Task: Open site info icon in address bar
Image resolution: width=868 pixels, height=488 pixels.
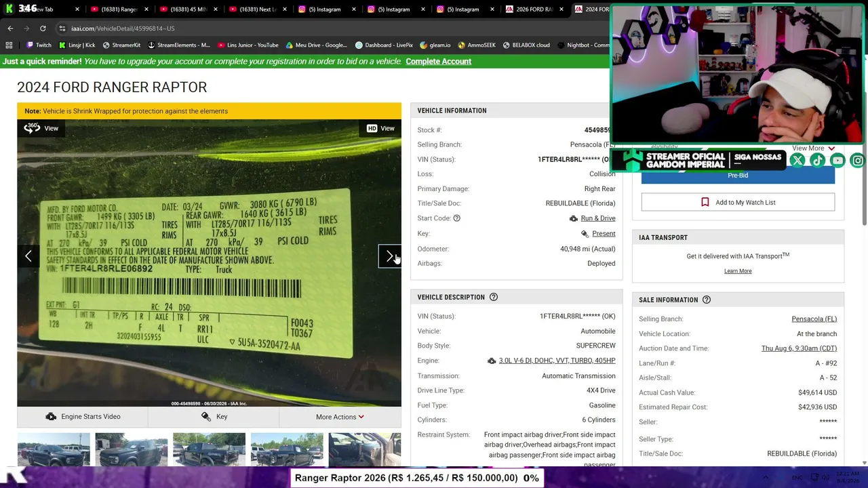Action: pyautogui.click(x=62, y=28)
